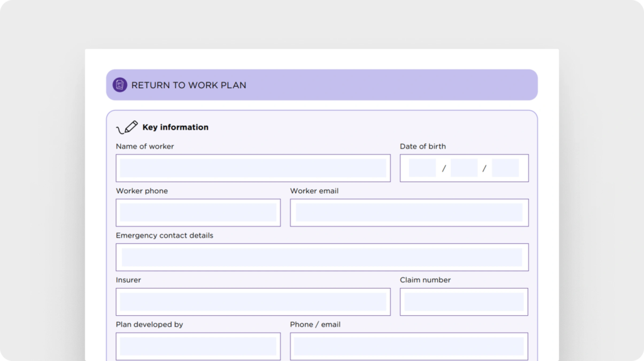Click the Worker phone label
644x361 pixels.
[142, 191]
